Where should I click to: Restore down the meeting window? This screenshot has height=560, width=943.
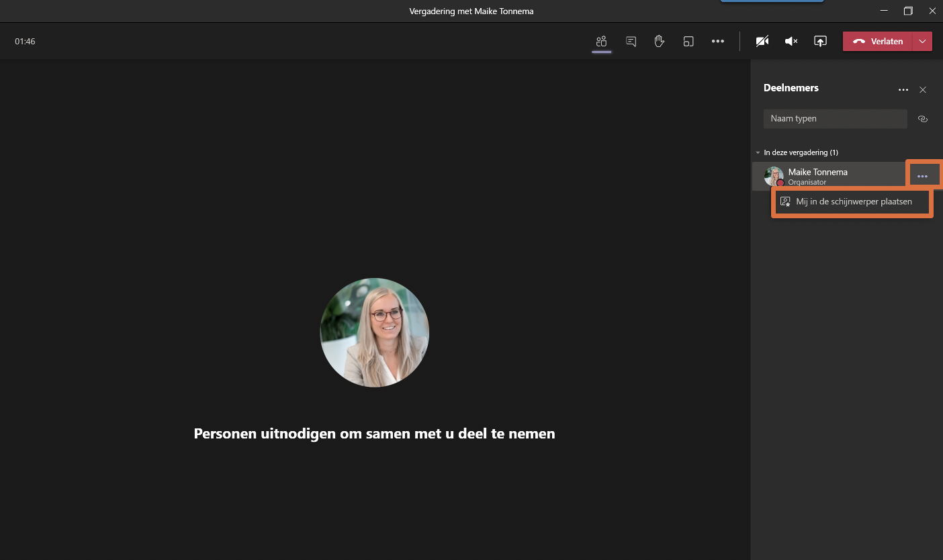coord(908,11)
